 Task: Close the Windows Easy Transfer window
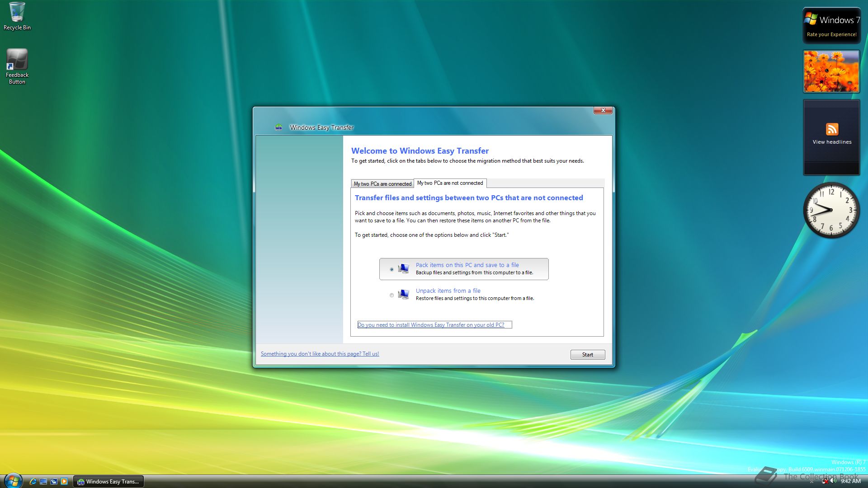click(x=603, y=110)
